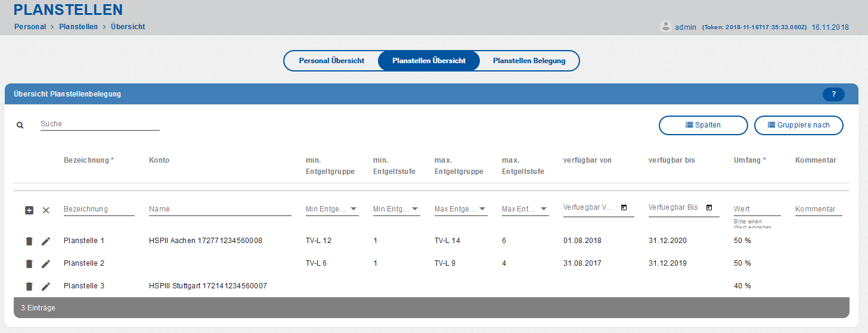Click the Gruppiere nach button
Viewport: 868px width, 333px height.
click(798, 125)
